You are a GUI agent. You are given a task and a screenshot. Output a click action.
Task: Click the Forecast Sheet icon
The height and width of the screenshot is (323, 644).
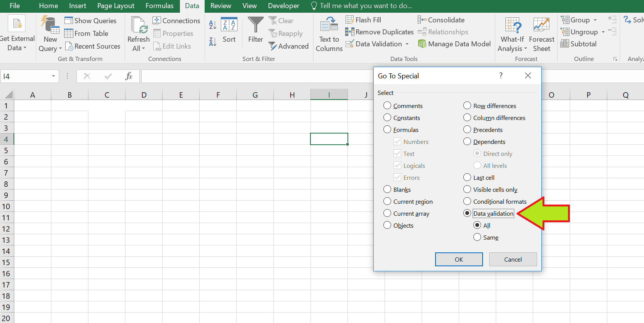point(541,34)
